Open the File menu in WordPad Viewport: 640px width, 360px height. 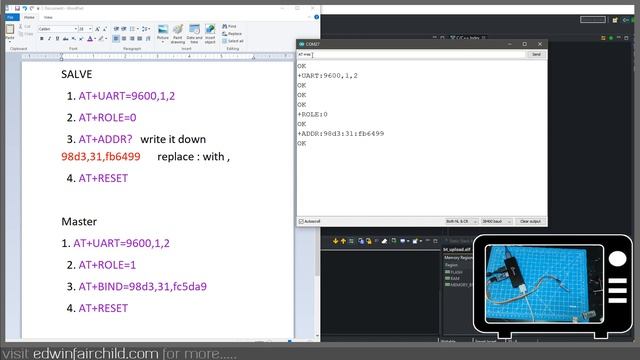tap(11, 18)
